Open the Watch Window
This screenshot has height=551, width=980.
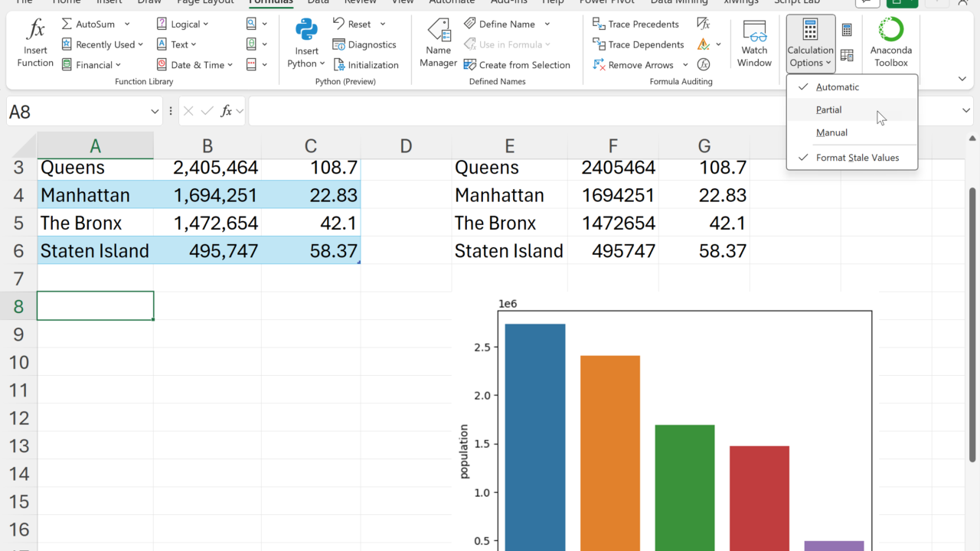[x=754, y=43]
